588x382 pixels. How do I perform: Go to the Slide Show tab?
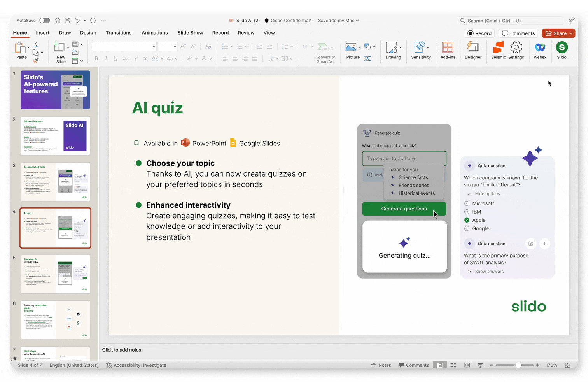[x=190, y=33]
